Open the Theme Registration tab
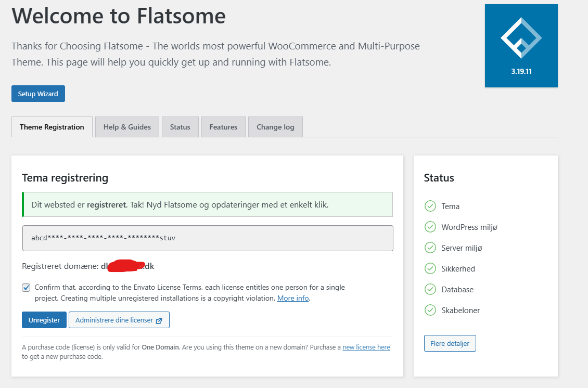 [x=52, y=127]
